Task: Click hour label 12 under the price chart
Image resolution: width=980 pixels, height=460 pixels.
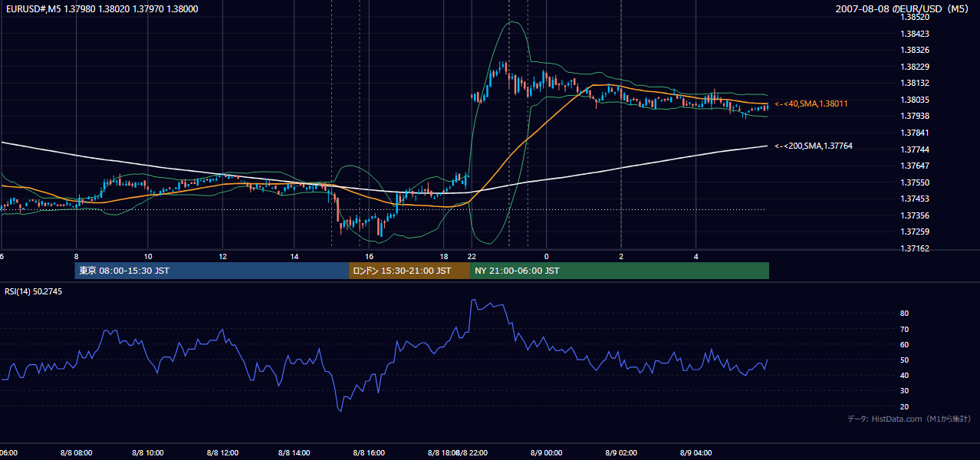Action: pos(222,256)
